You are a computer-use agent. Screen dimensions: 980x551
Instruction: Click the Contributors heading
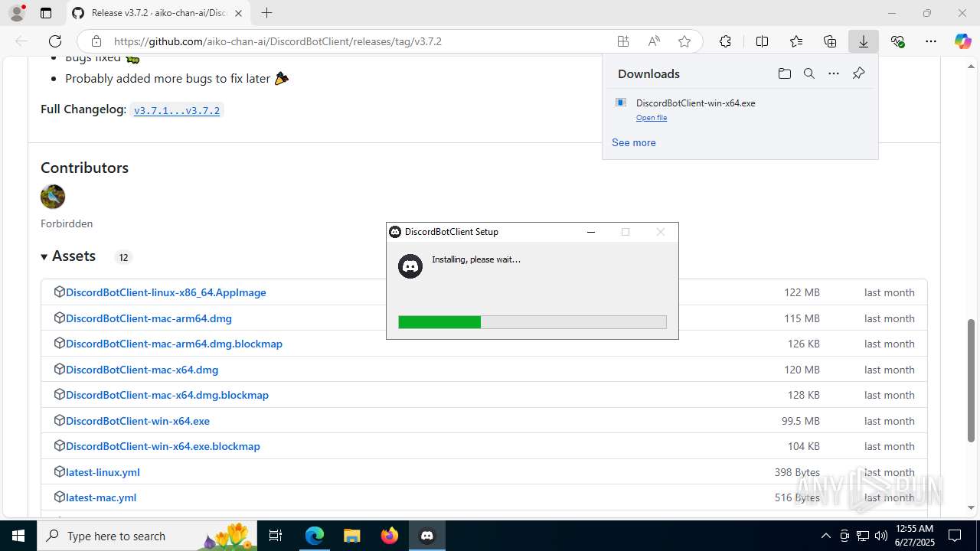84,168
